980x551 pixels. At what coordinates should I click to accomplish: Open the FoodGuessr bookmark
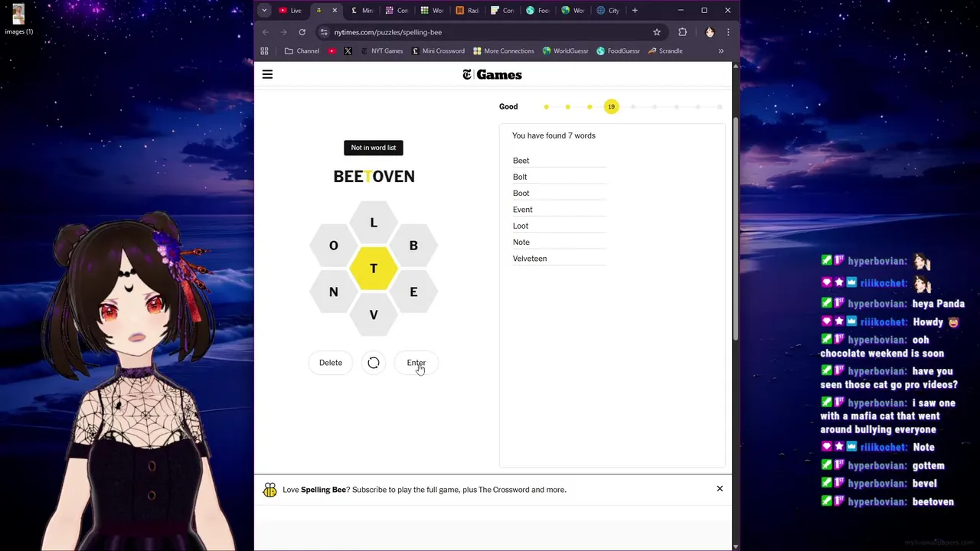[618, 51]
